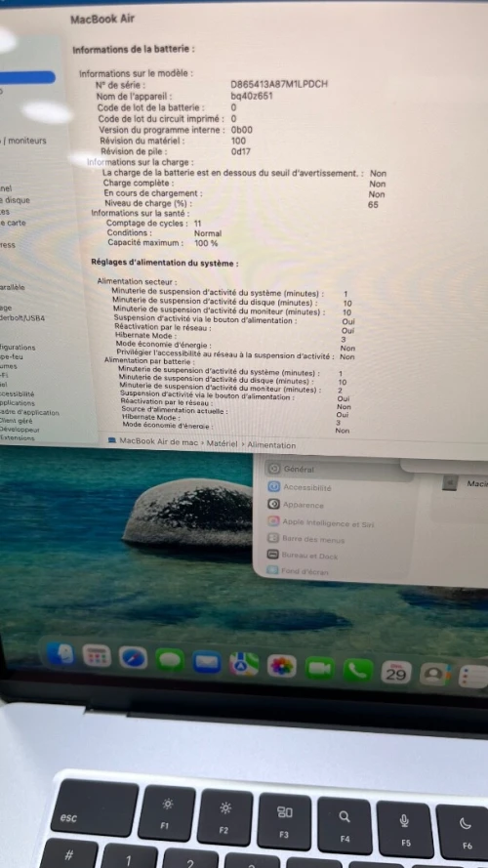This screenshot has height=868, width=488.
Task: Select the figurations sidebar item
Action: pos(18,348)
